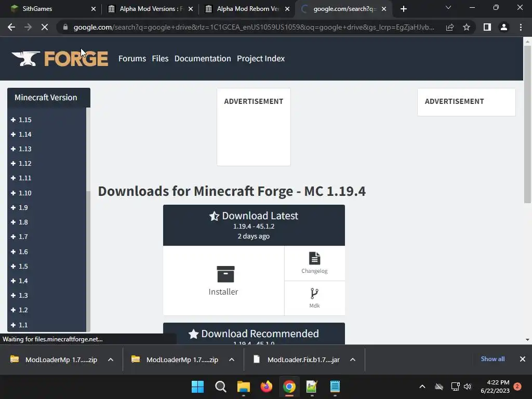Open the Chrome profile icon

click(504, 27)
